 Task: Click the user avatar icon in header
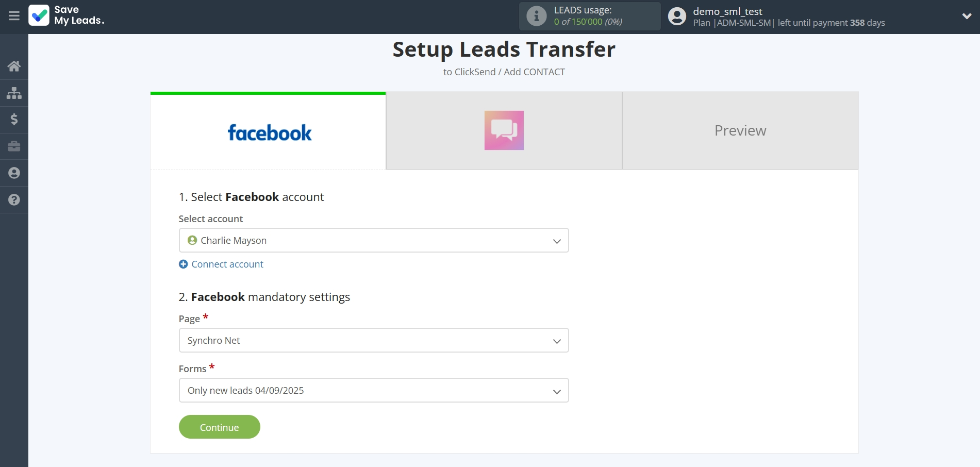click(677, 16)
